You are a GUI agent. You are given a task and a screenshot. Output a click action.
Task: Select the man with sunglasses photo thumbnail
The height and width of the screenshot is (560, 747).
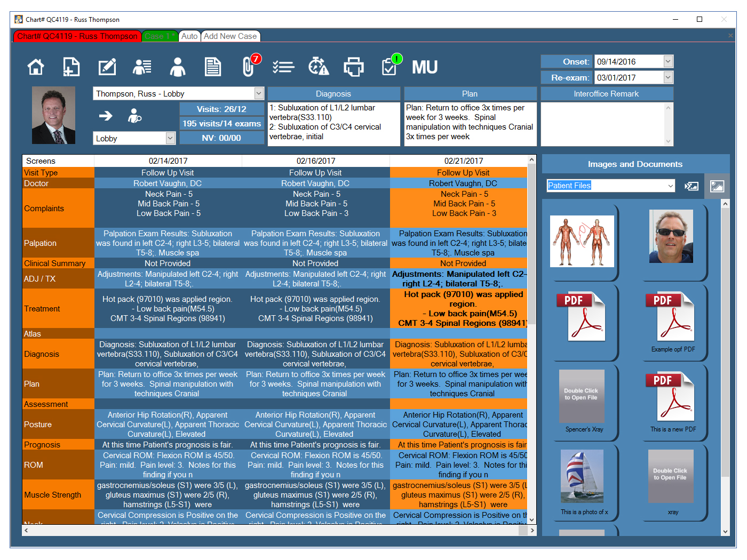pos(671,236)
